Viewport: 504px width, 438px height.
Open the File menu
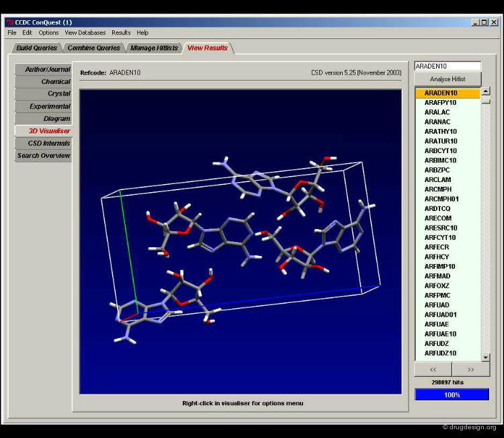point(12,33)
